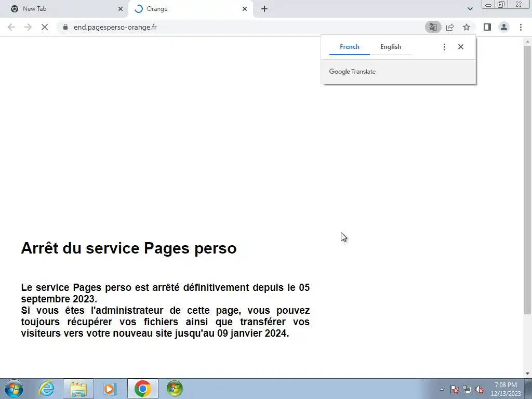Open the Chrome profile menu
The image size is (532, 399).
[x=504, y=27]
